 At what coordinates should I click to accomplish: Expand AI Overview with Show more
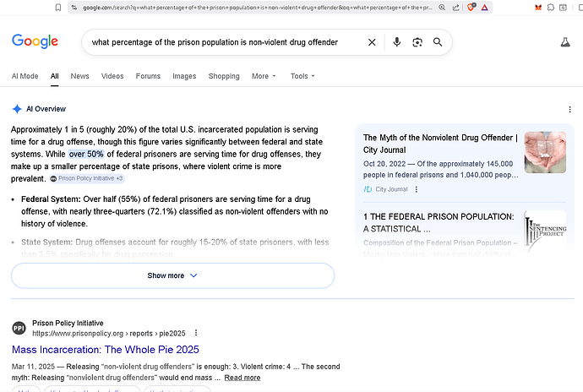tap(172, 275)
